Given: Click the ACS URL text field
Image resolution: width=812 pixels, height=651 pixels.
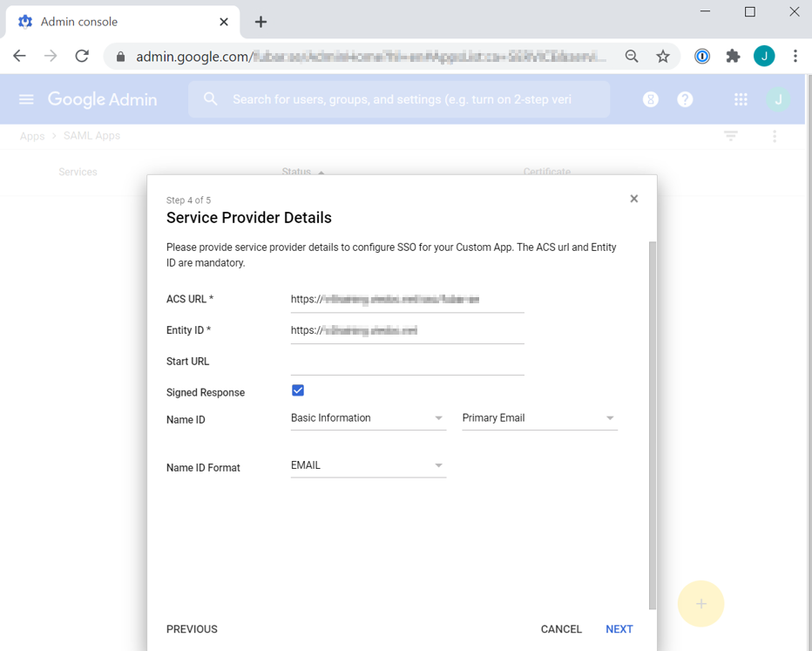Looking at the screenshot, I should pyautogui.click(x=407, y=299).
